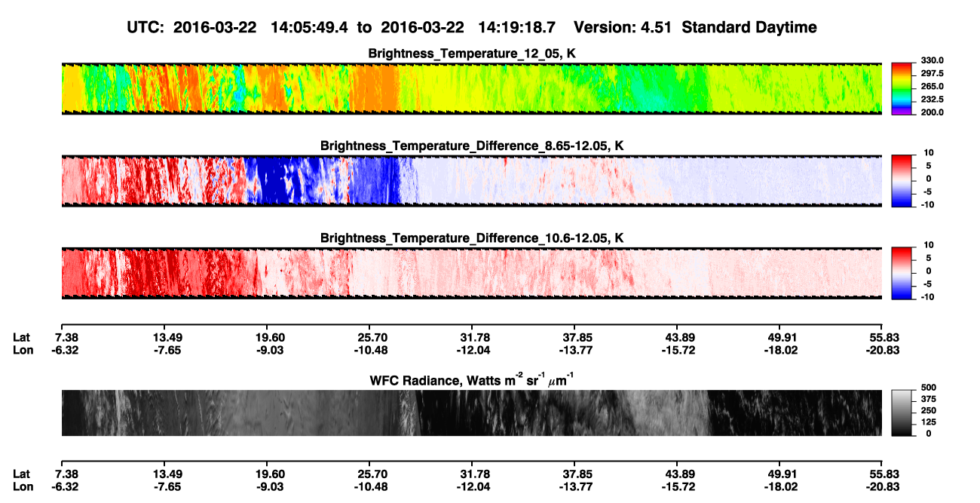Click longitude -20.83 on the axis above WFC panel
The height and width of the screenshot is (503, 980).
[881, 350]
